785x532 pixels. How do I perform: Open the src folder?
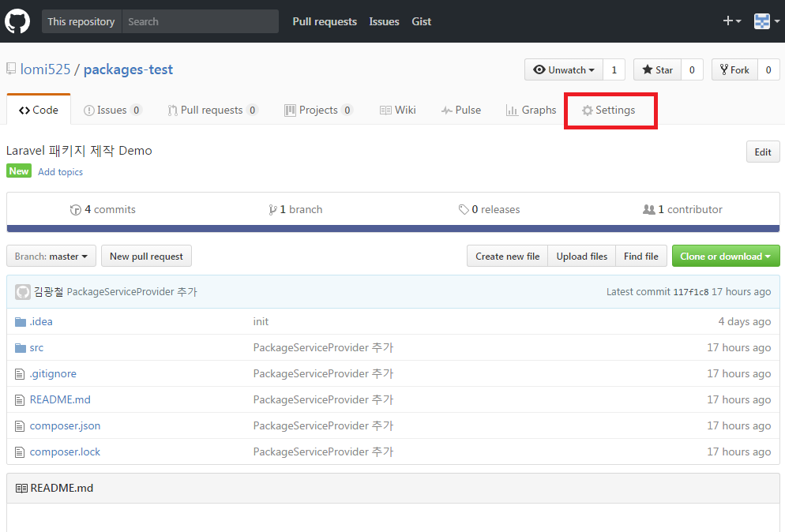[36, 348]
